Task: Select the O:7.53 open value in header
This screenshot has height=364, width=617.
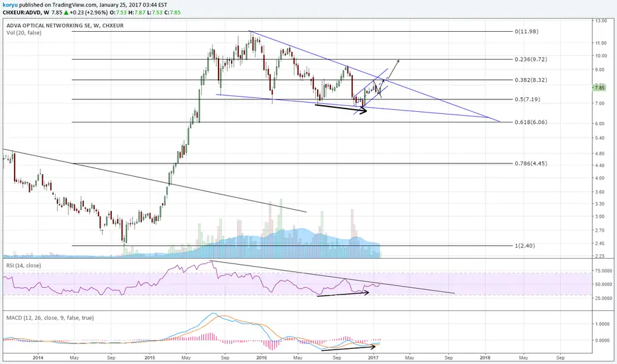Action: [118, 12]
